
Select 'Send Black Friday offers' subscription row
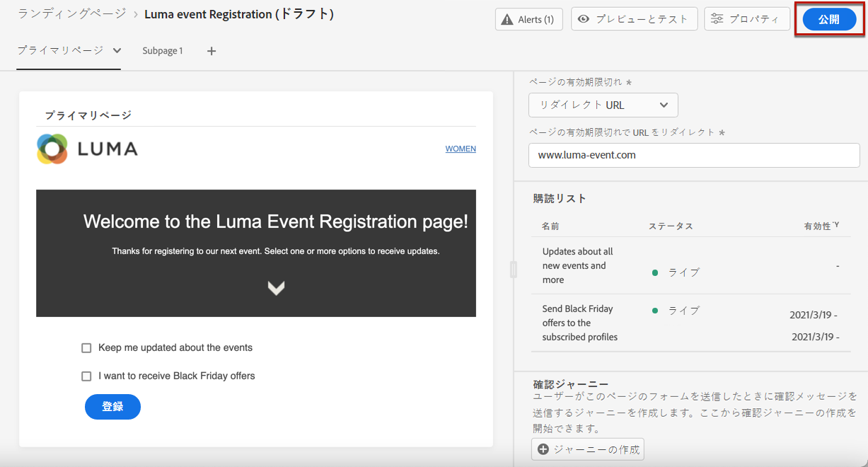pos(690,323)
